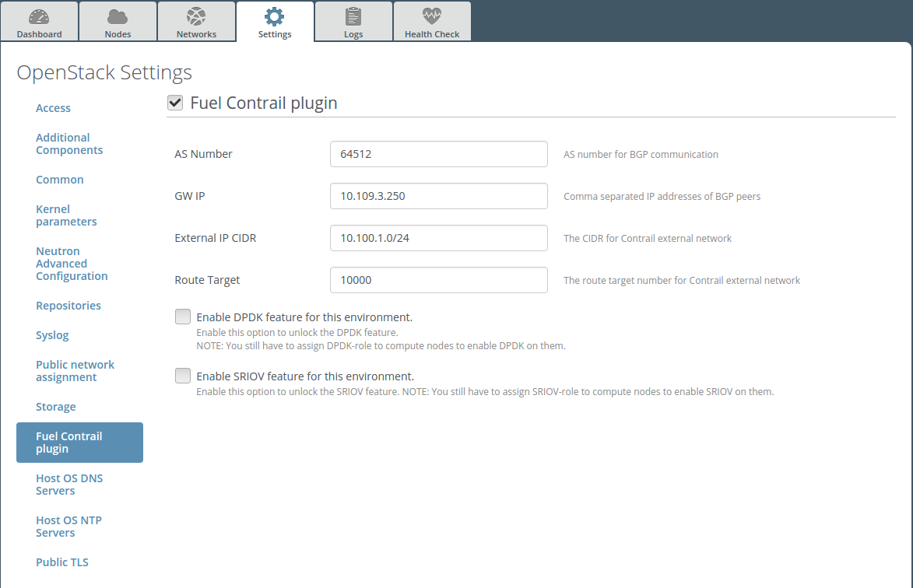Image resolution: width=913 pixels, height=588 pixels.
Task: Click the DPDK-role NOTE help text
Action: pos(381,346)
